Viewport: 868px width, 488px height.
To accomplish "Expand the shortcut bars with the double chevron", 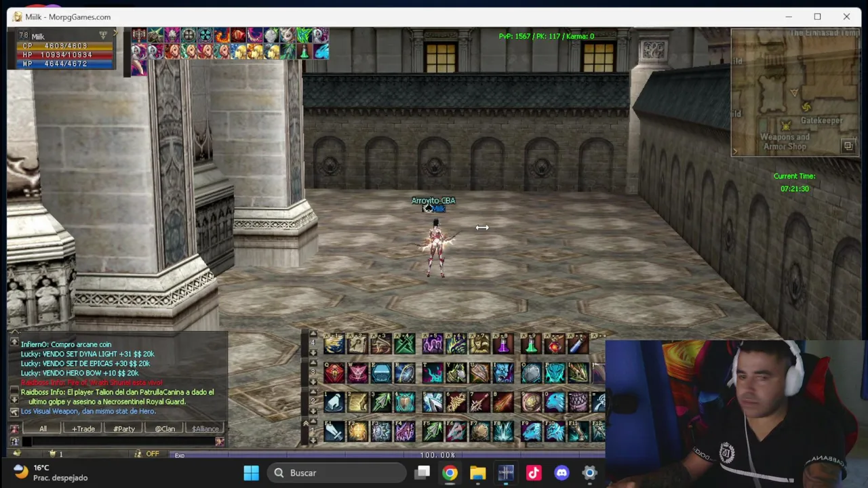I will tap(306, 423).
